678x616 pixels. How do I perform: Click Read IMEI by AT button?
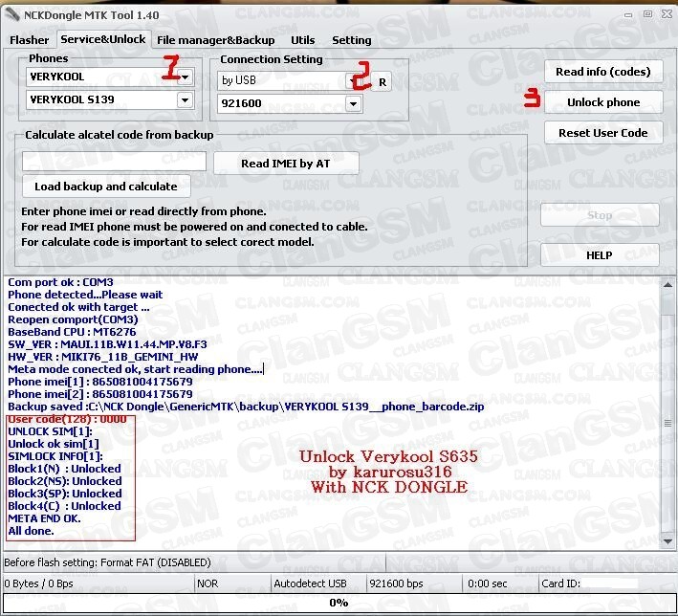click(286, 164)
